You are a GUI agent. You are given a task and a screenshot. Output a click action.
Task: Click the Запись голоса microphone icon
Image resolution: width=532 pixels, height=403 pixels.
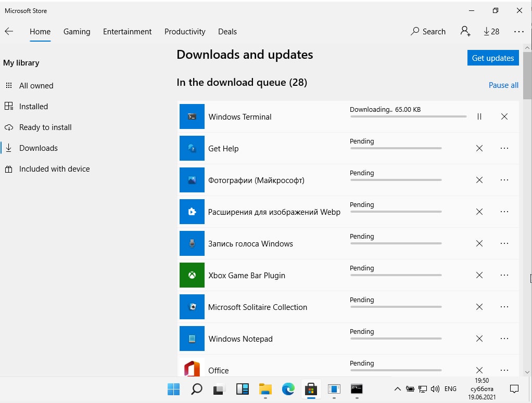tap(192, 243)
